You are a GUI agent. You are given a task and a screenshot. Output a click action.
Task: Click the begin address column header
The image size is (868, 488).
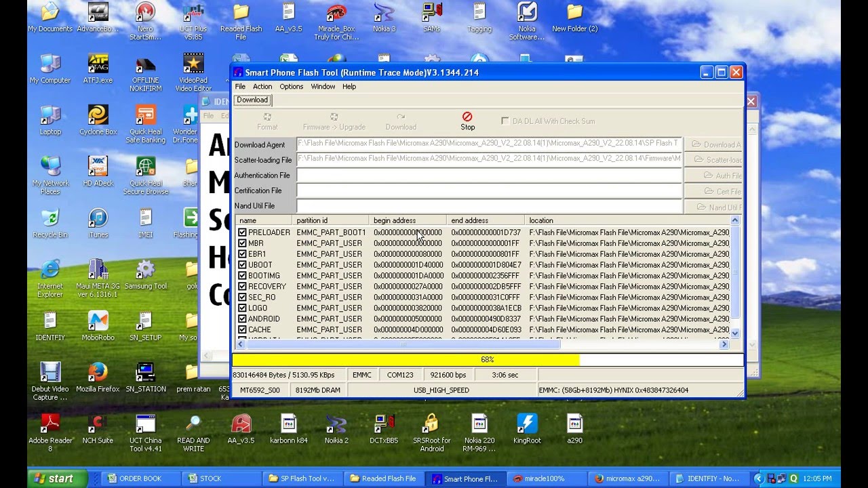408,220
